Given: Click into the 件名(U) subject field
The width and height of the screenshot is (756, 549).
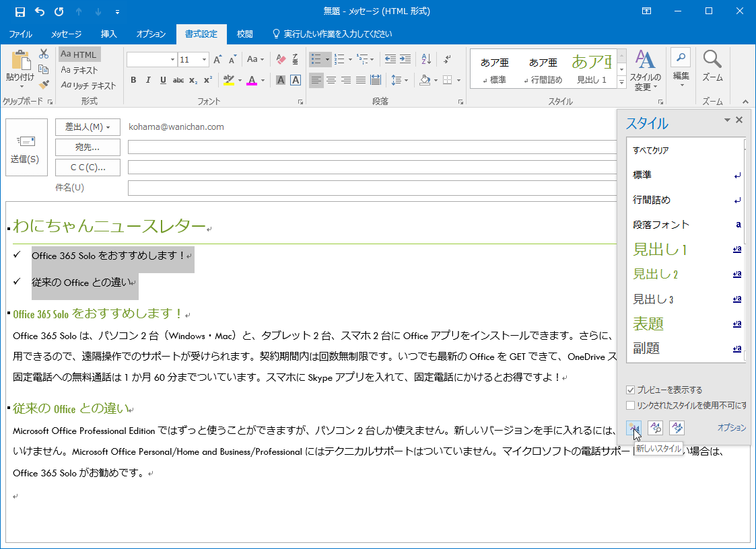Looking at the screenshot, I should tap(372, 188).
